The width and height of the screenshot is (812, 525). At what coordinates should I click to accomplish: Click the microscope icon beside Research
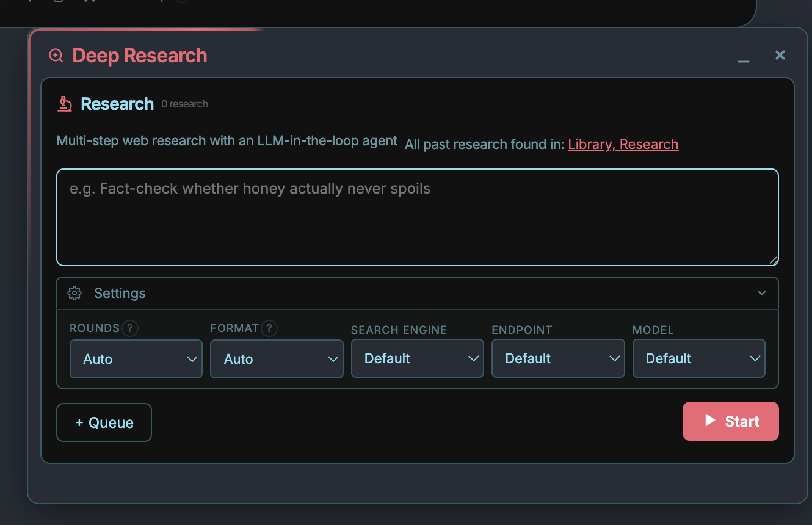click(x=65, y=104)
